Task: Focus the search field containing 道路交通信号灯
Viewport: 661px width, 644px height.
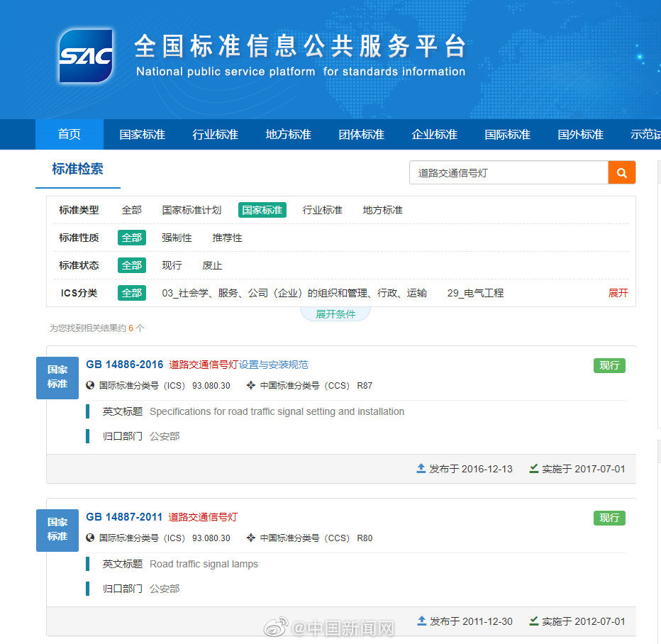Action: (x=509, y=172)
